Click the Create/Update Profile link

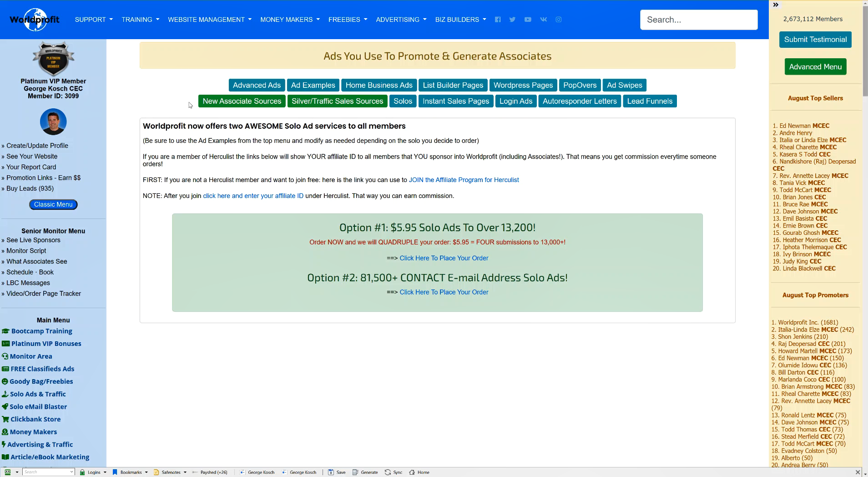pos(37,146)
